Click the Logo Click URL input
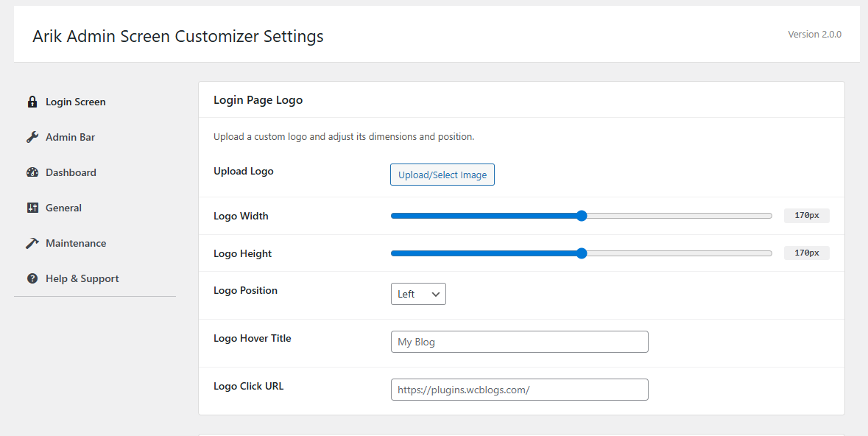This screenshot has width=868, height=436. (x=519, y=390)
